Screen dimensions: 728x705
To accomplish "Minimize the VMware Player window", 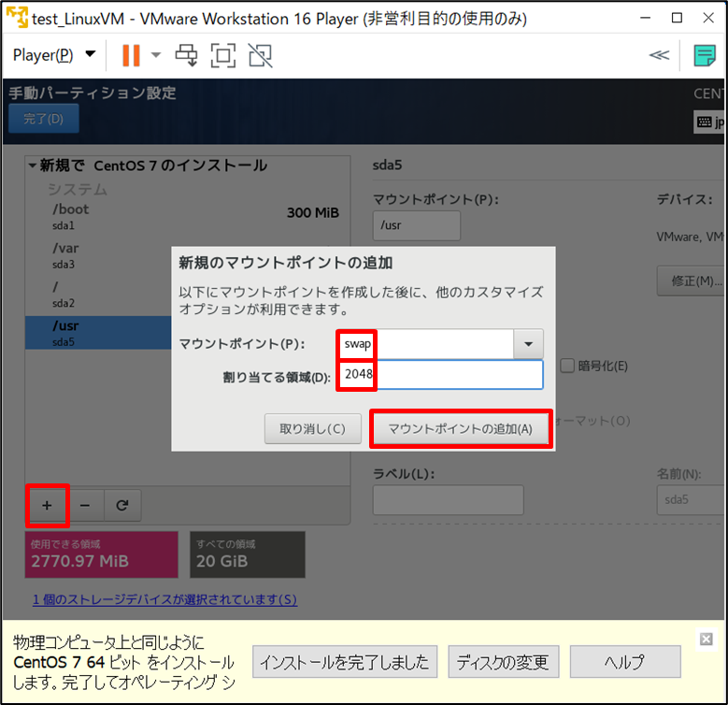I will click(x=646, y=18).
